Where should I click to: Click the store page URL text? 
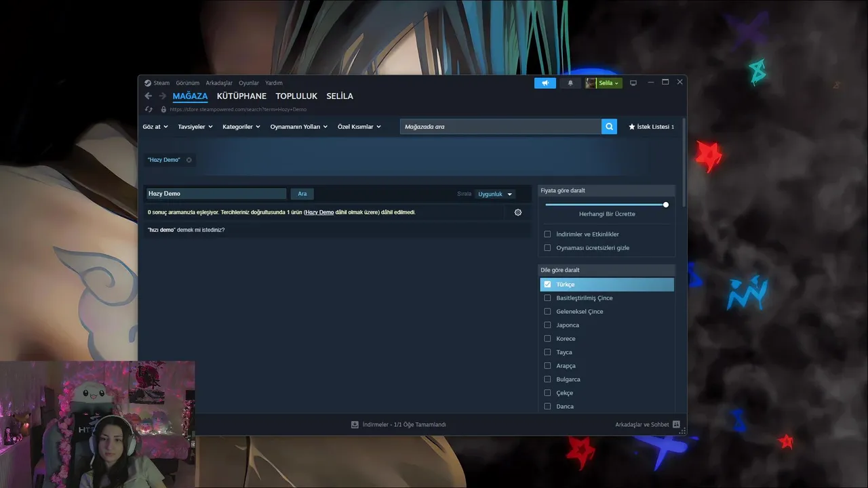pyautogui.click(x=238, y=109)
